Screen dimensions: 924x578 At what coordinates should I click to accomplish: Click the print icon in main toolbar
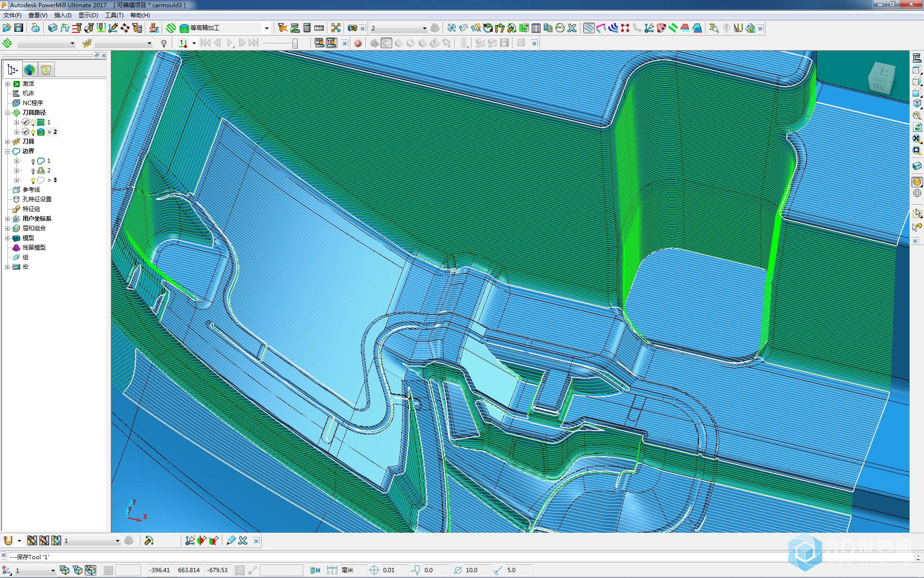36,28
